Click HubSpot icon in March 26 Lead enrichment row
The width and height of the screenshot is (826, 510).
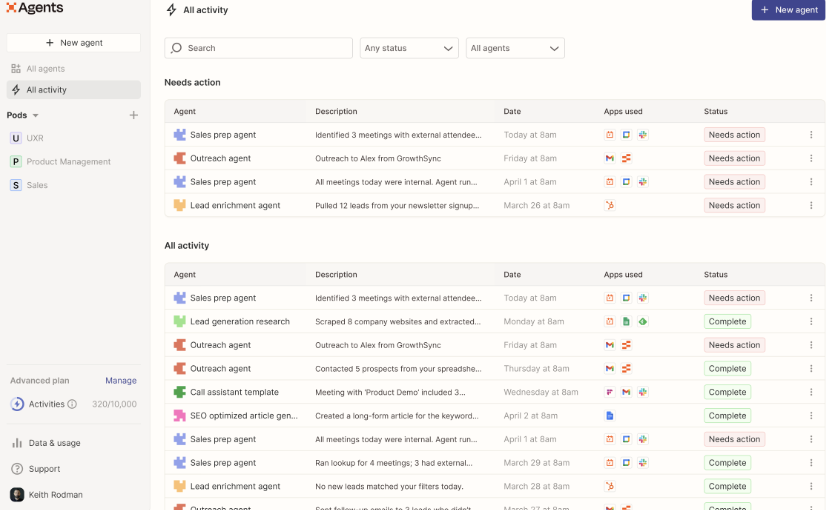pos(609,205)
